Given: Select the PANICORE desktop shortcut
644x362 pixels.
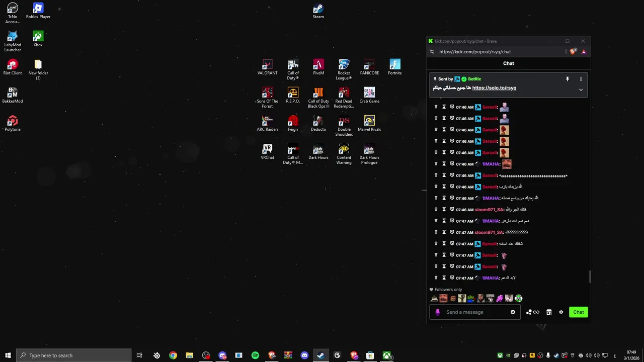Looking at the screenshot, I should point(369,67).
